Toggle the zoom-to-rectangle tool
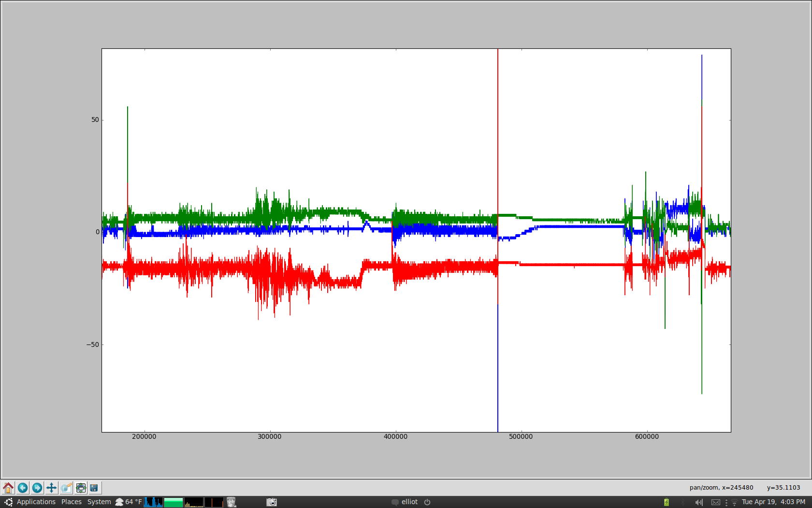This screenshot has height=508, width=812. point(66,488)
